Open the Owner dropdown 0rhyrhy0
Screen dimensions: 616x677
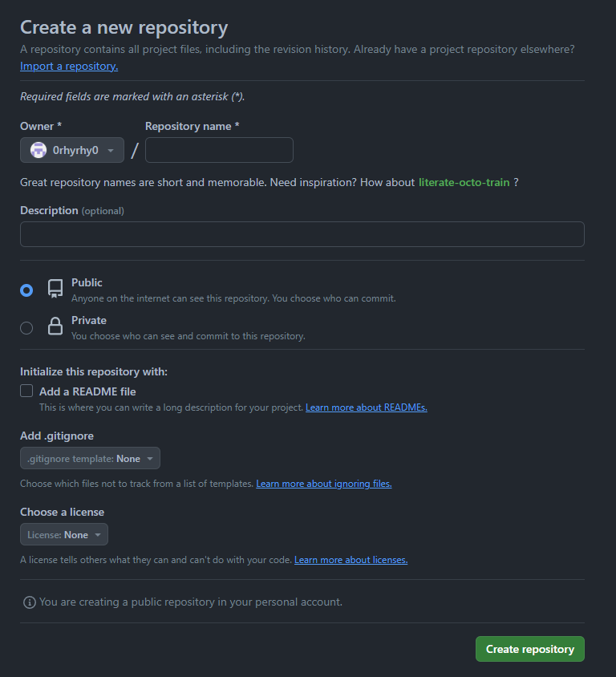pyautogui.click(x=72, y=150)
